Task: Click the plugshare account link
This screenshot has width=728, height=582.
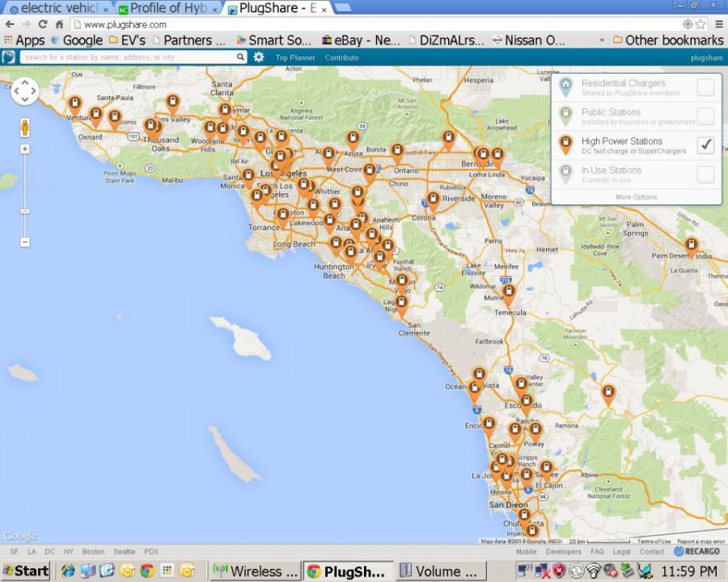Action: pyautogui.click(x=707, y=57)
